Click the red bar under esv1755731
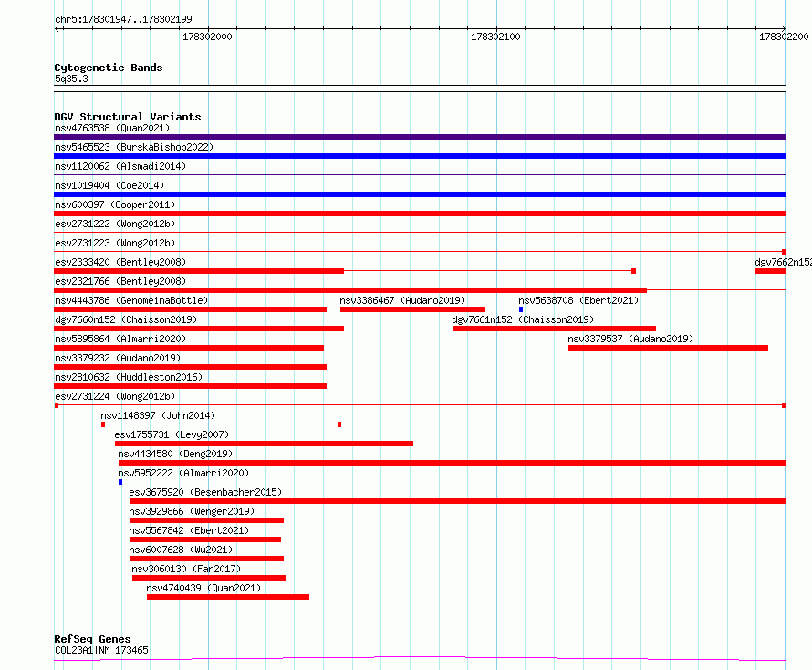 [264, 444]
